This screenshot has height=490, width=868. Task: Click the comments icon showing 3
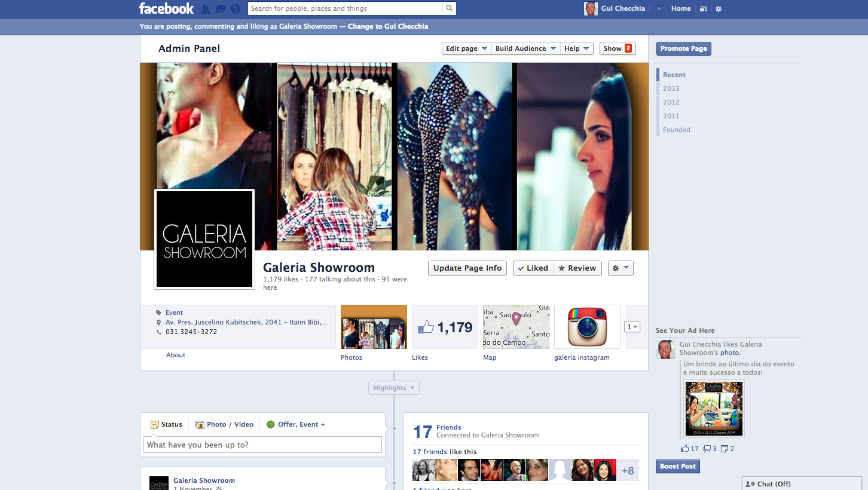[x=707, y=449]
